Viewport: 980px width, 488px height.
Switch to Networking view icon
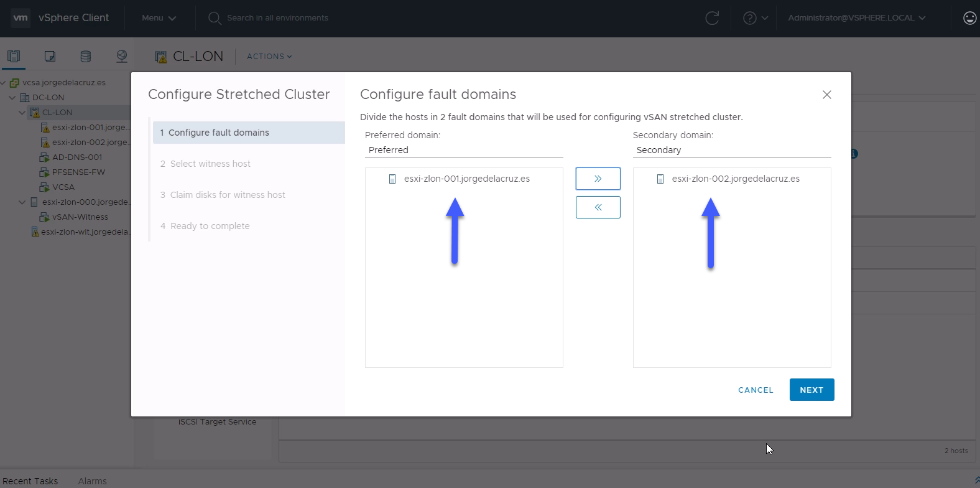point(122,57)
